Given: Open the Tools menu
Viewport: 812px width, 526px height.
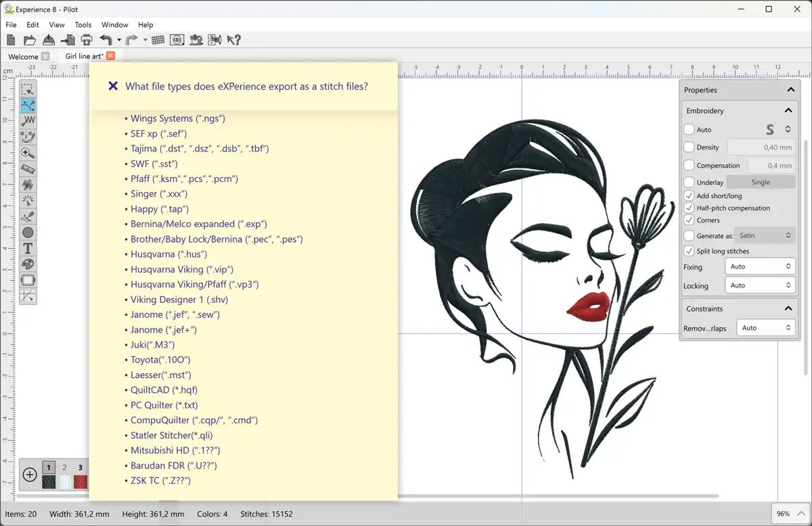Looking at the screenshot, I should (83, 25).
